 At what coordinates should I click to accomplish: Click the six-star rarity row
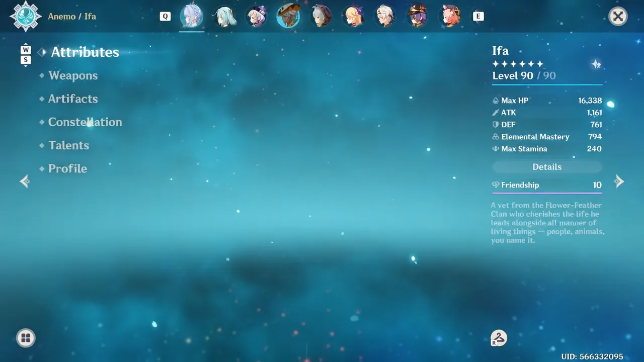click(518, 64)
